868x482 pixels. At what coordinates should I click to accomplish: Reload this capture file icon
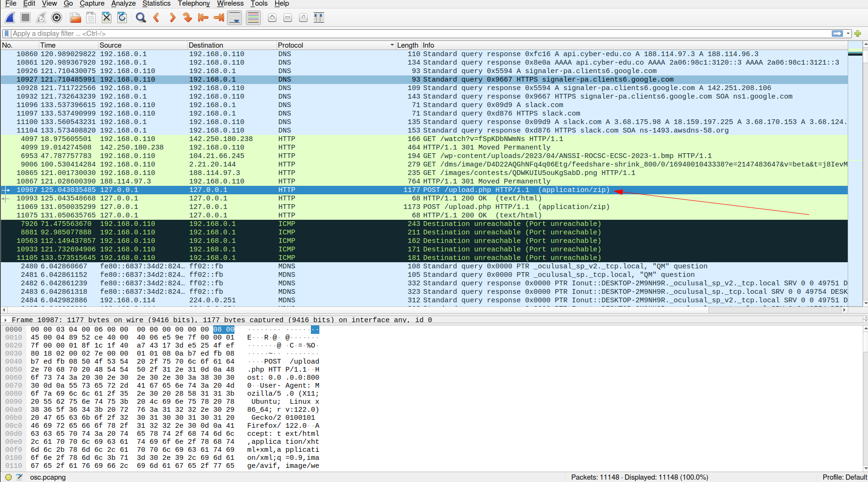pyautogui.click(x=122, y=18)
